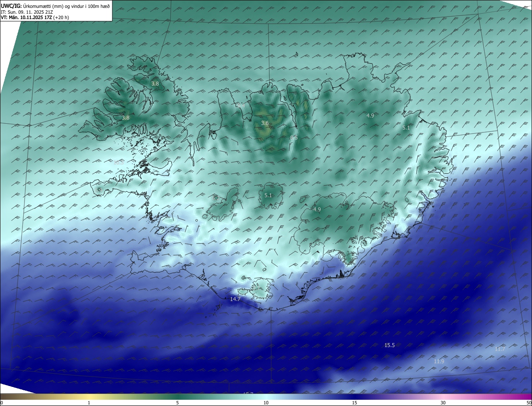Click tick label 1 on the colour scale
532x406 pixels.
coord(89,403)
